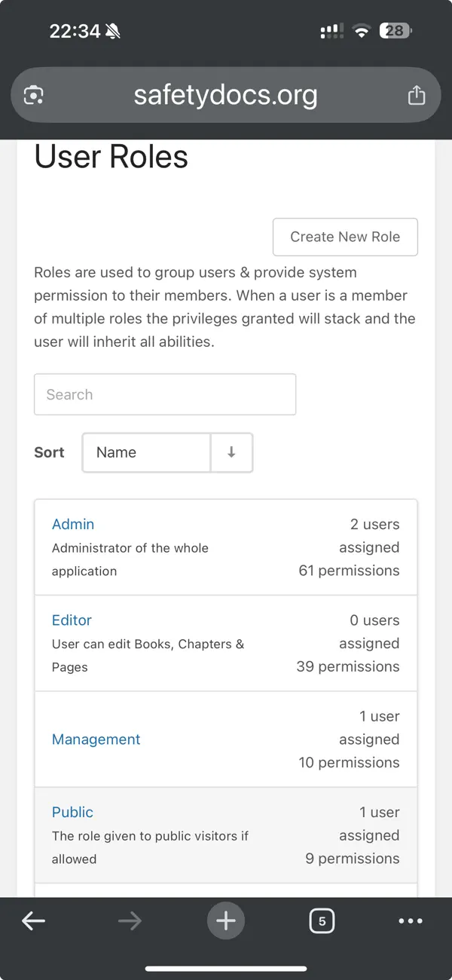Tap the silent mode bell icon
452x980 pixels.
coord(113,31)
